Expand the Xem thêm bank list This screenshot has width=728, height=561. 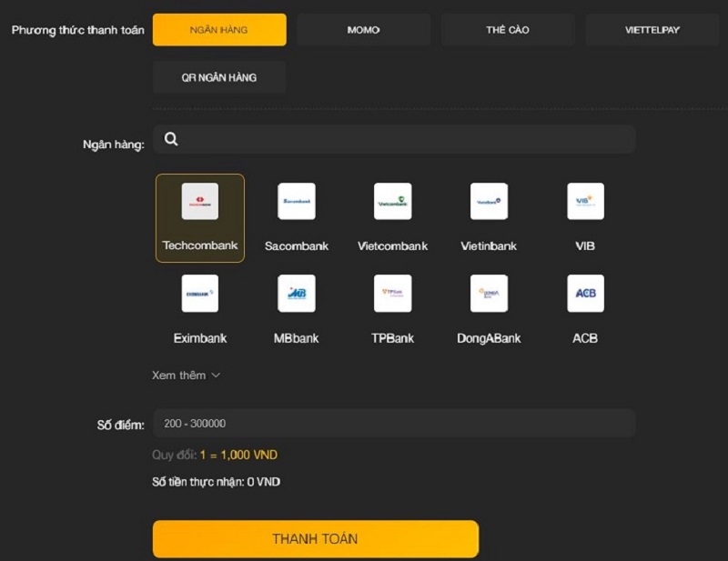coord(179,375)
